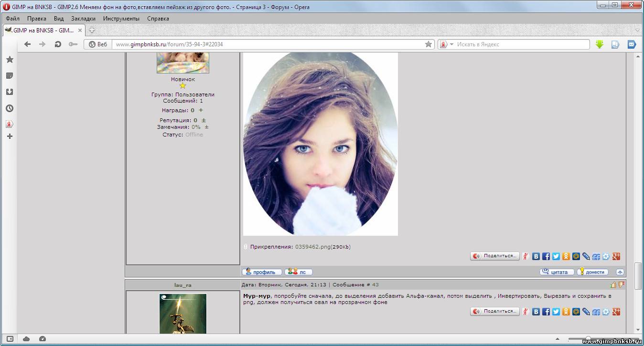Click the blue mail envelope toolbar icon
Image resolution: width=644 pixels, height=346 pixels.
click(632, 44)
